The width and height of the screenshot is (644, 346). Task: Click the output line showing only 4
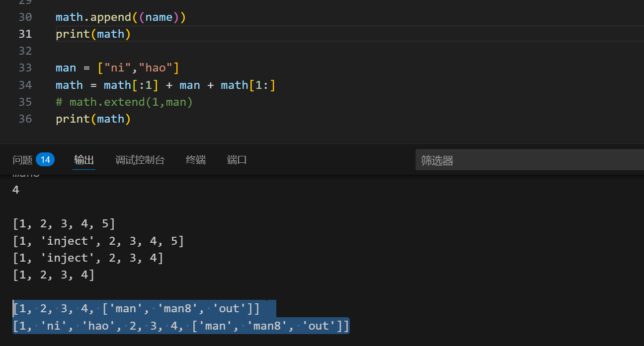pyautogui.click(x=16, y=190)
